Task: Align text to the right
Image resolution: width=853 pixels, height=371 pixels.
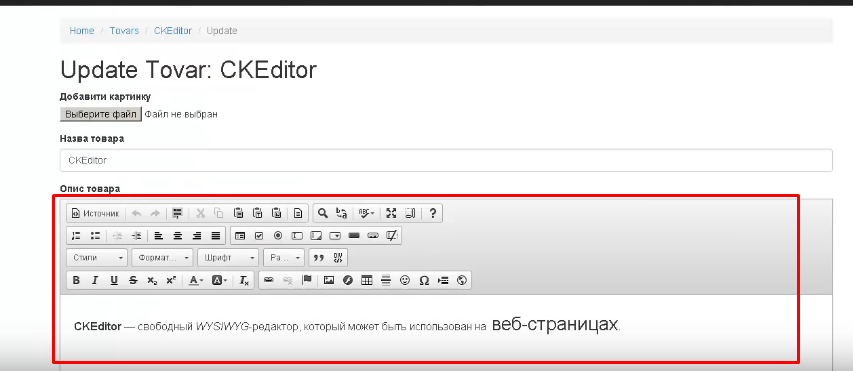Action: point(196,236)
